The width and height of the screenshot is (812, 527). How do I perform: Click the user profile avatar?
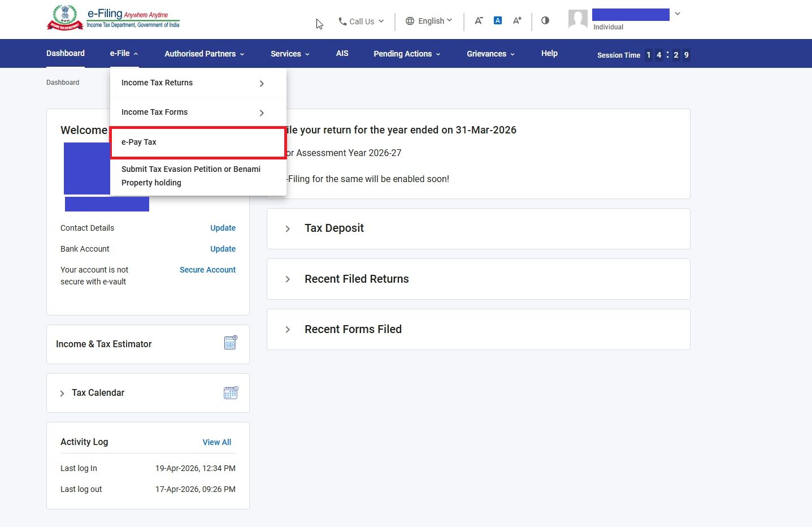click(578, 19)
